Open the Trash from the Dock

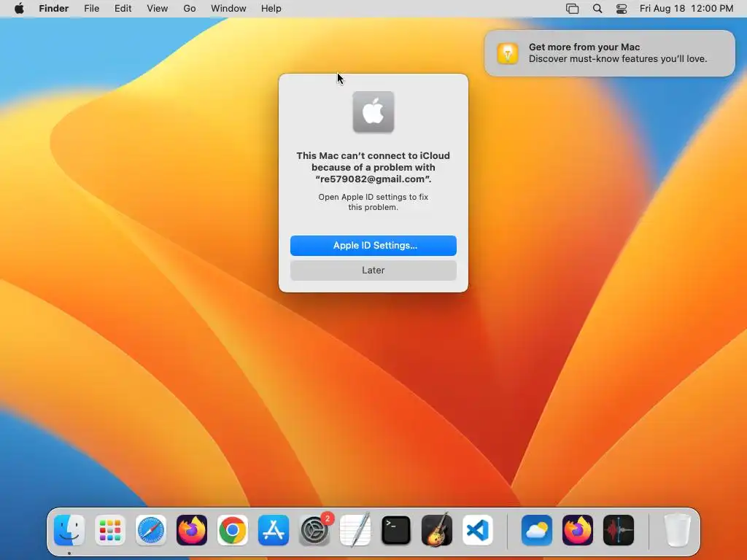coord(678,530)
